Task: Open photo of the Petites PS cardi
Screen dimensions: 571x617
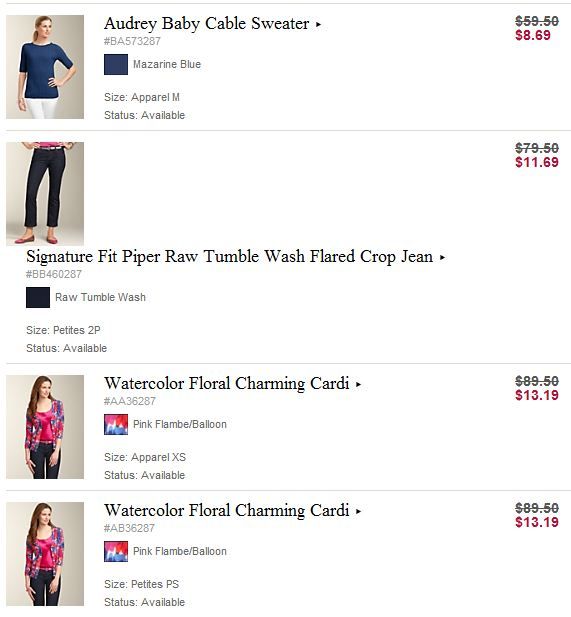Action: coord(45,554)
